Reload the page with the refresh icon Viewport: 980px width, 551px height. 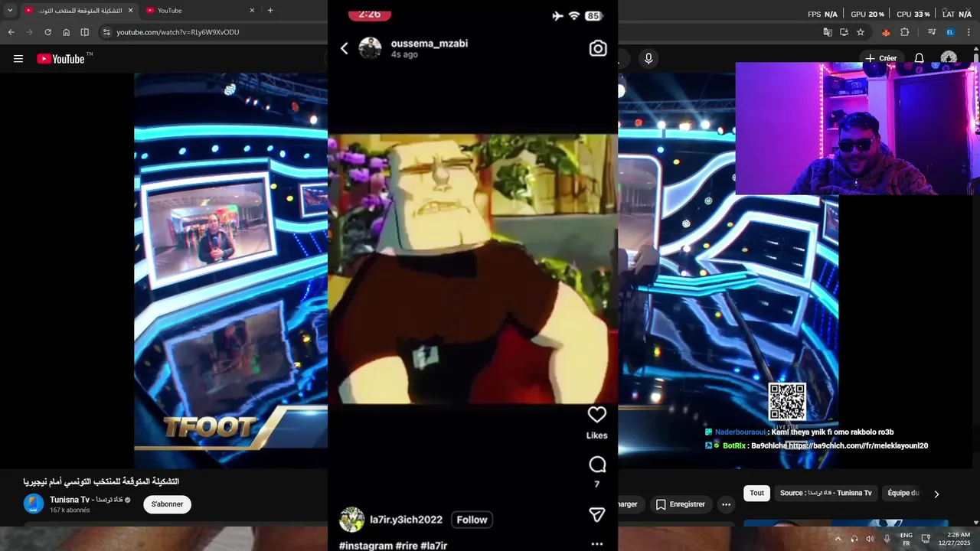coord(47,32)
